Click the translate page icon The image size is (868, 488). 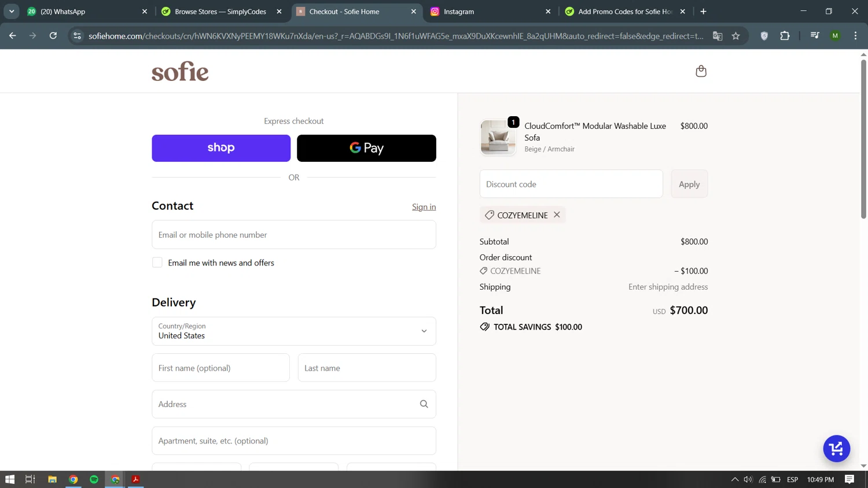point(718,36)
